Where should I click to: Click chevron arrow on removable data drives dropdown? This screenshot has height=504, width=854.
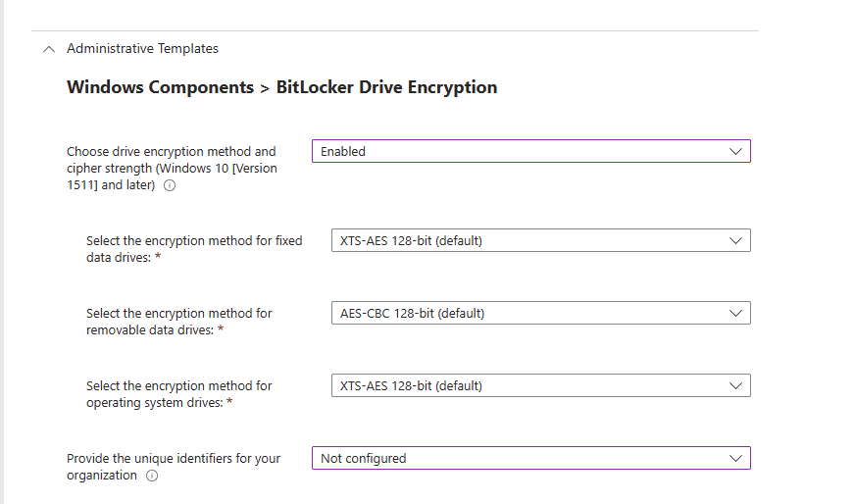pyautogui.click(x=736, y=313)
